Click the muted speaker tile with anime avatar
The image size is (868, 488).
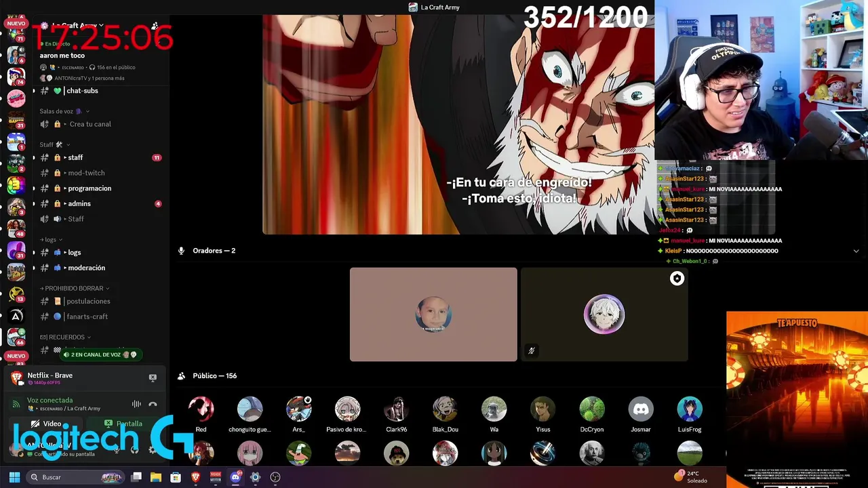tap(604, 314)
